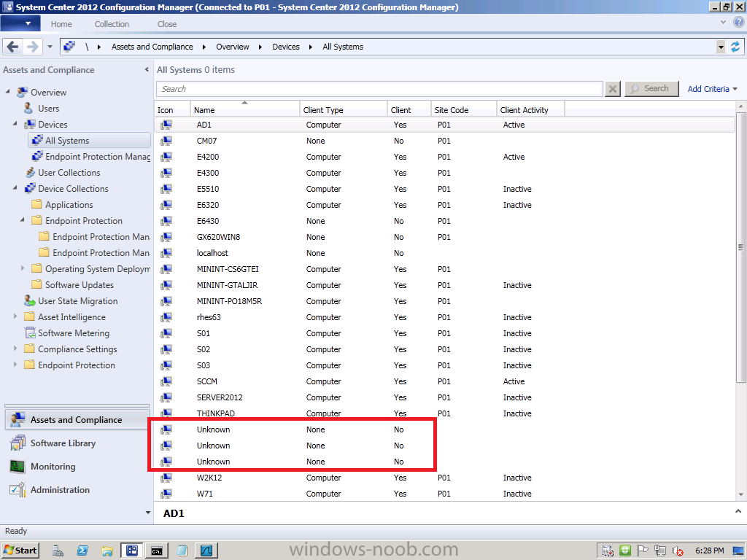747x560 pixels.
Task: Click the device icon for localhost
Action: tap(166, 253)
